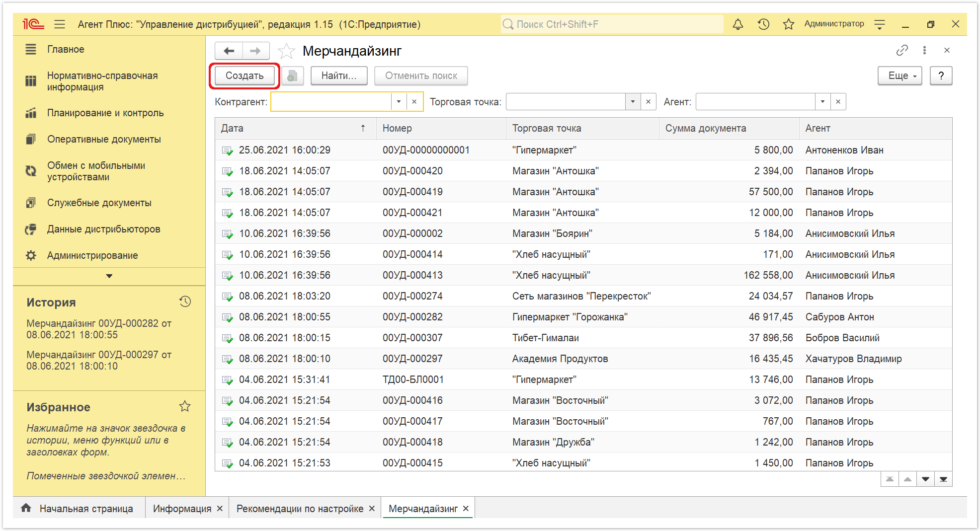The image size is (980, 531).
Task: Clear the Агент filter field
Action: 838,102
